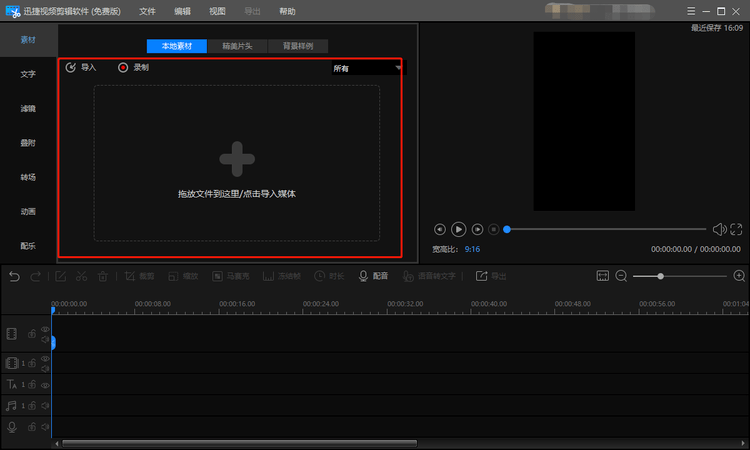
Task: Open the 9:16 aspect ratio selector
Action: [472, 249]
